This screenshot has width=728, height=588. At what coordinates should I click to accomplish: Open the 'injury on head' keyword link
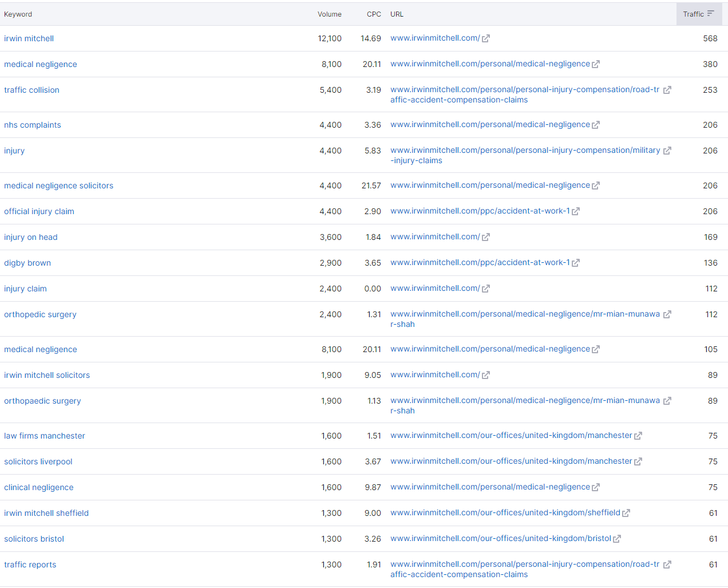[31, 237]
